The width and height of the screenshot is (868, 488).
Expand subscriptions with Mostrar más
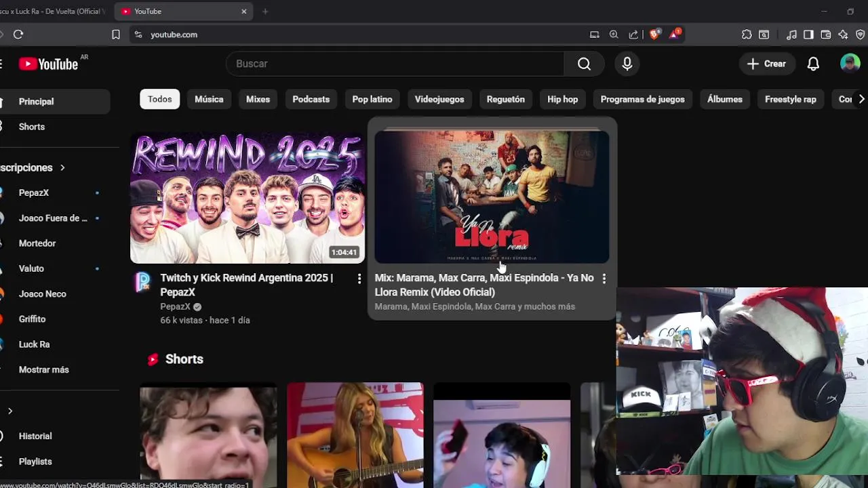pos(44,369)
